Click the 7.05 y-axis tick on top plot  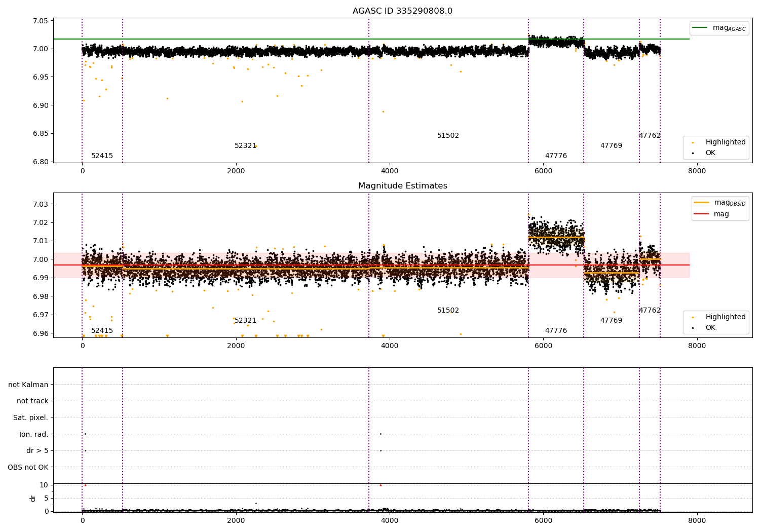click(x=41, y=21)
